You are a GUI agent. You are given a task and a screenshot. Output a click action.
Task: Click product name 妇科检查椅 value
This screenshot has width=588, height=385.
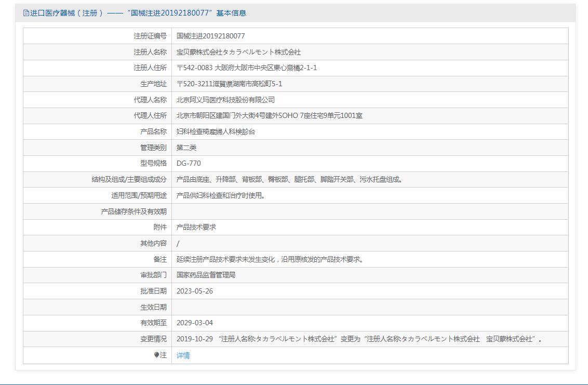[216, 132]
